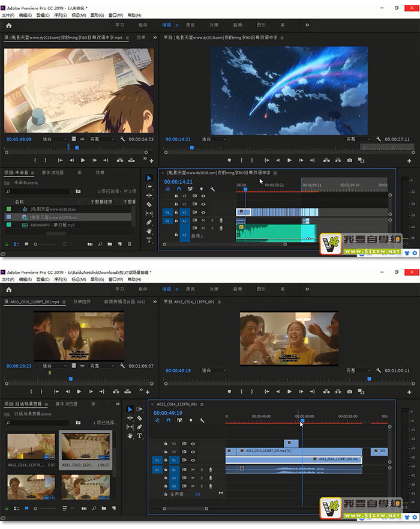Select the Pen tool in the 未命名 window
Image resolution: width=420 pixels, height=529 pixels.
click(149, 222)
